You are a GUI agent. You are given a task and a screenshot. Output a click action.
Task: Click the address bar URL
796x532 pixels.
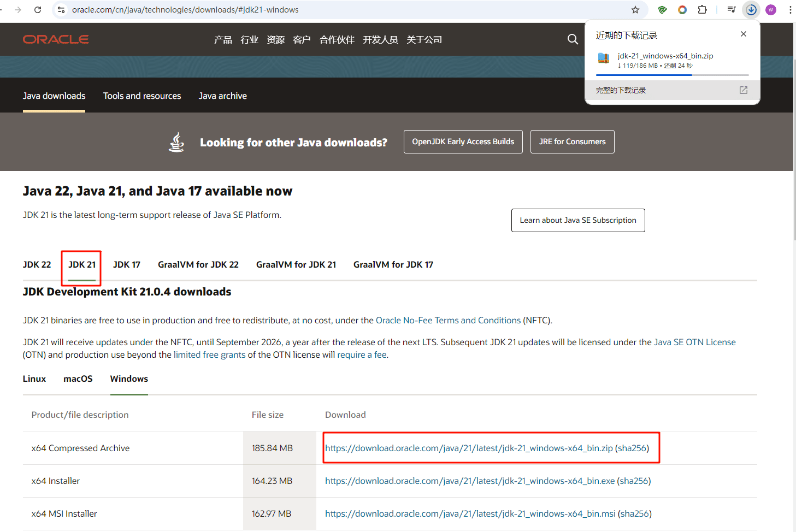point(185,10)
